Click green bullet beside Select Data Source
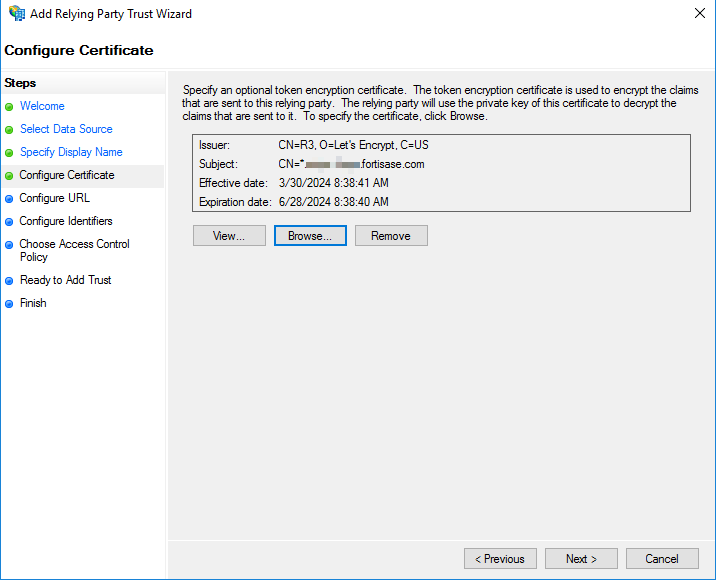The height and width of the screenshot is (580, 716). [9, 130]
